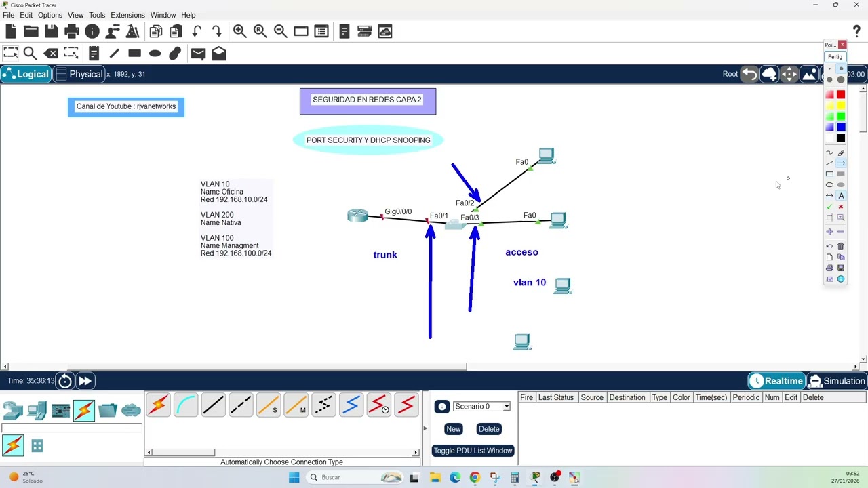Screen dimensions: 868x488
Task: Select the text A tool in palette
Action: point(841,195)
